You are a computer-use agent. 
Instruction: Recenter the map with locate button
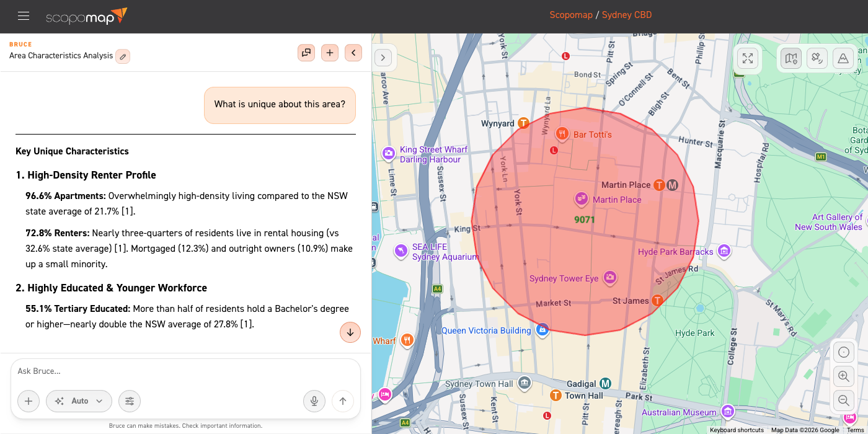click(x=843, y=353)
